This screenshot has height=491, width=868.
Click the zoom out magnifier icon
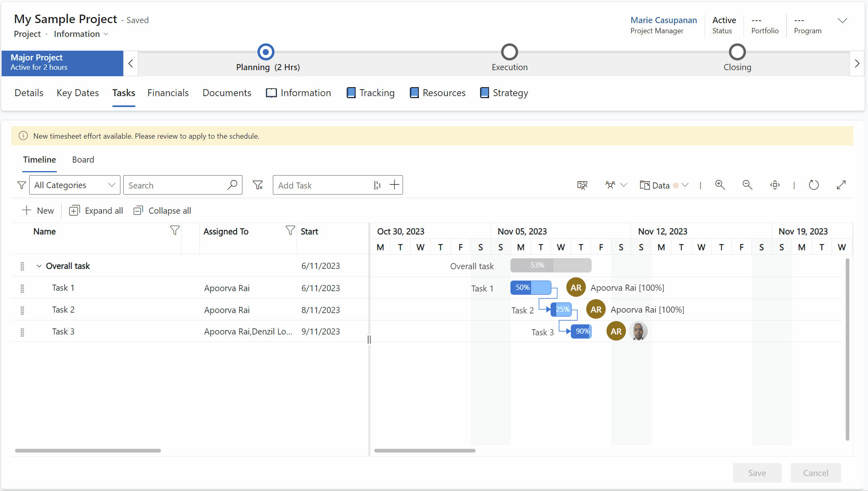click(x=747, y=185)
